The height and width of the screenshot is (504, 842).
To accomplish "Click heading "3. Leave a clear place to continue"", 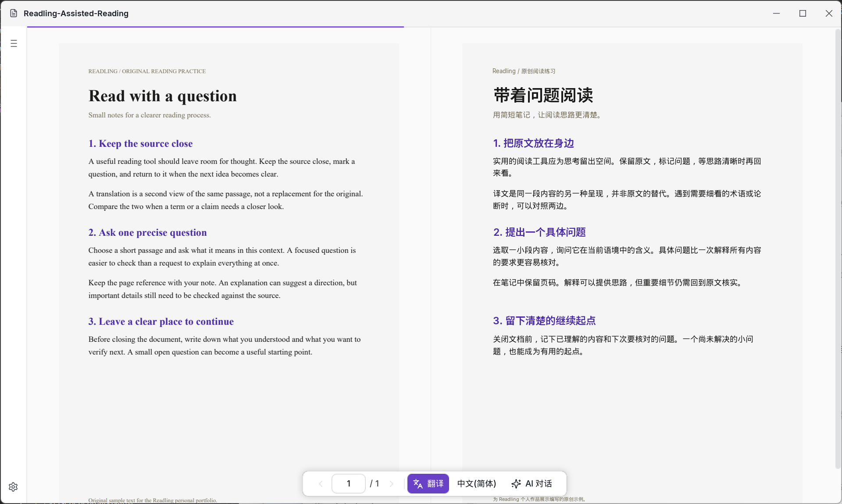I will [161, 322].
